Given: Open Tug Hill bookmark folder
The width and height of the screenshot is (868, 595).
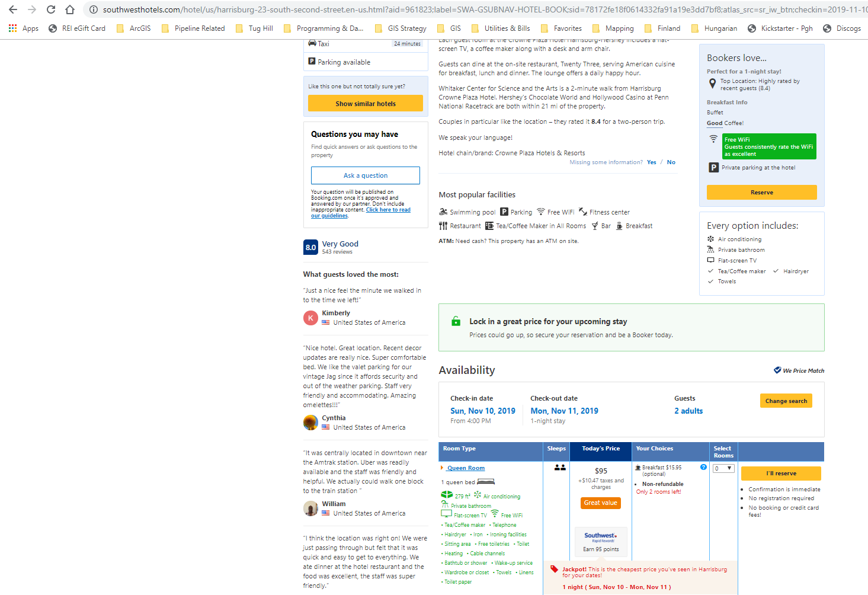Looking at the screenshot, I should pyautogui.click(x=254, y=28).
